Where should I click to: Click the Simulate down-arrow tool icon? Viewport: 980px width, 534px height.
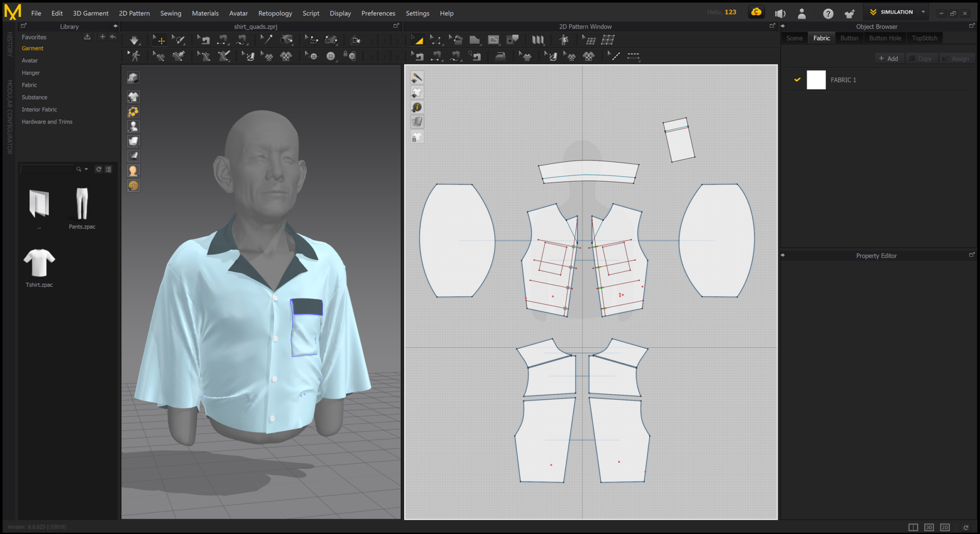click(134, 40)
